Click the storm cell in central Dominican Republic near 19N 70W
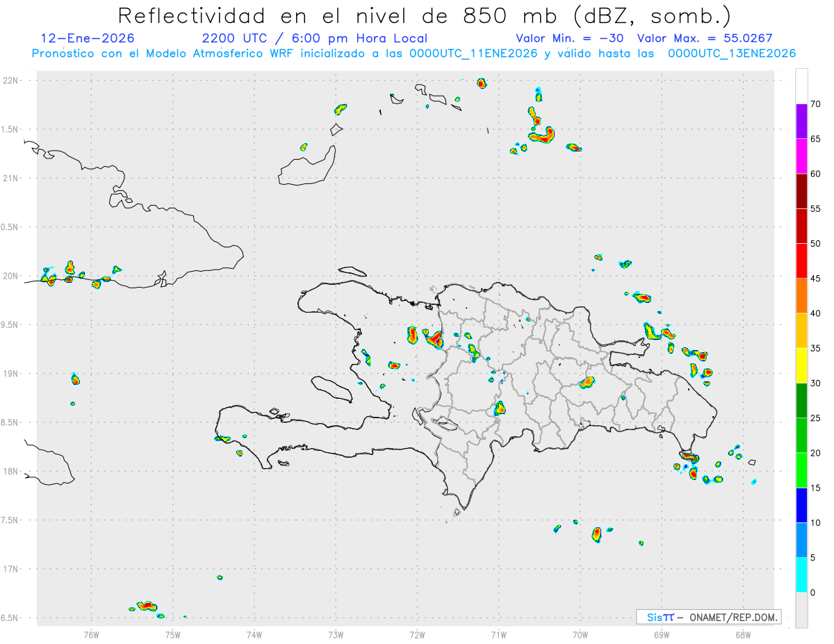The image size is (834, 644). [x=587, y=381]
